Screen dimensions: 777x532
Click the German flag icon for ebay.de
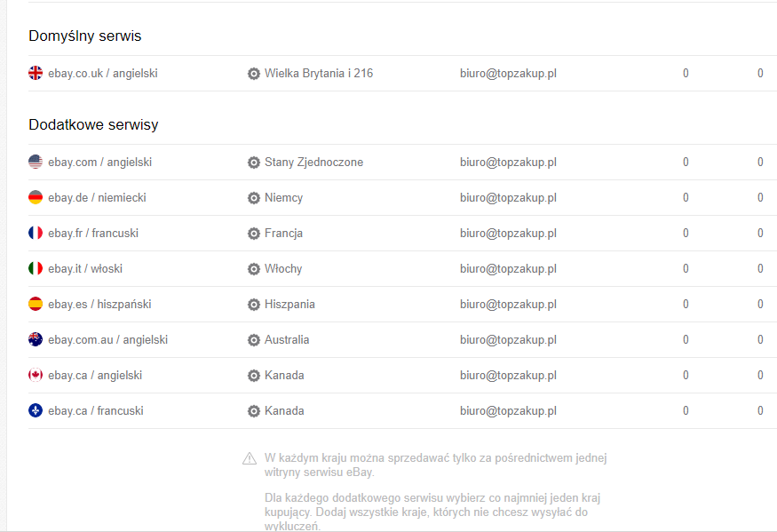coord(36,198)
